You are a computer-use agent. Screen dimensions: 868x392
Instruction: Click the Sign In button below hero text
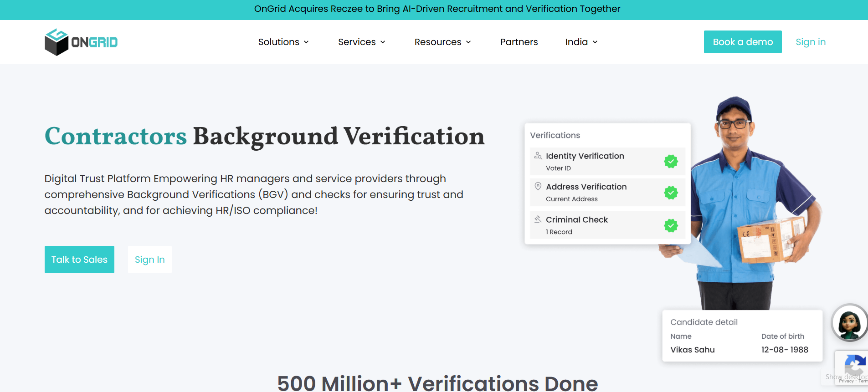click(150, 260)
